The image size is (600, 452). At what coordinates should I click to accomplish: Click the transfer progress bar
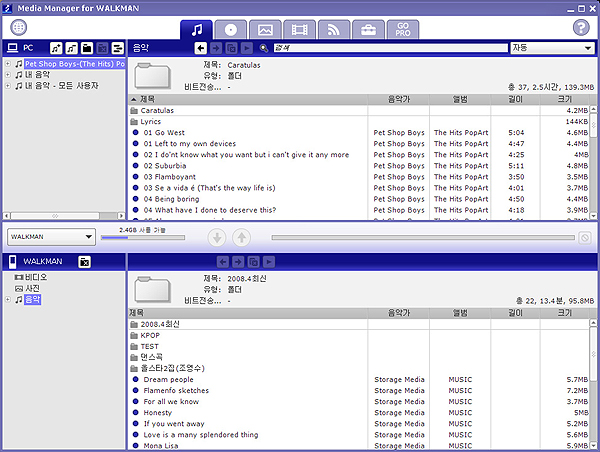(x=423, y=238)
